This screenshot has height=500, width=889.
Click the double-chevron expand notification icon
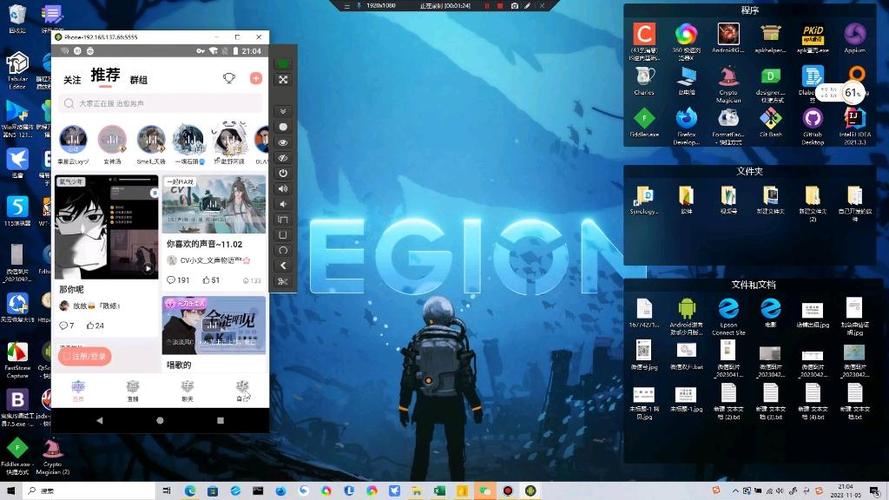click(283, 111)
